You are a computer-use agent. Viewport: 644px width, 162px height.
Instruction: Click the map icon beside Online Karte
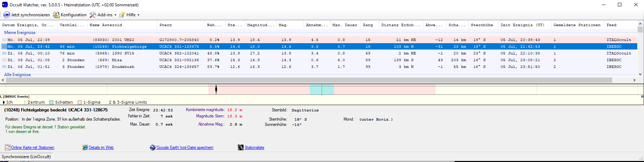point(7,147)
